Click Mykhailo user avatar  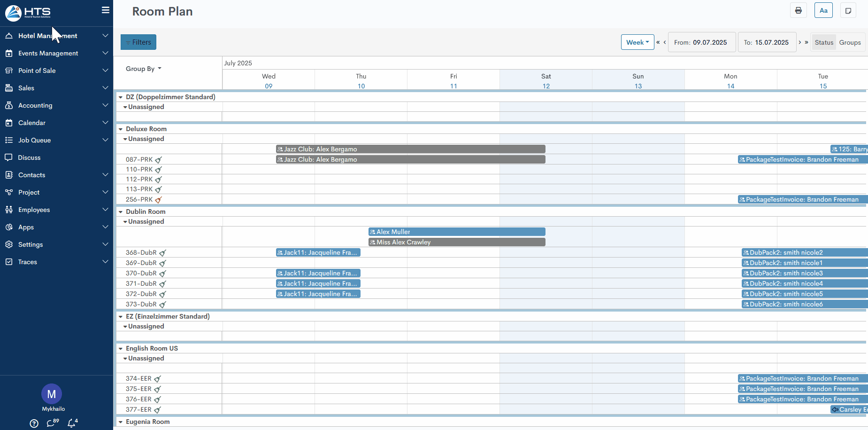click(52, 394)
